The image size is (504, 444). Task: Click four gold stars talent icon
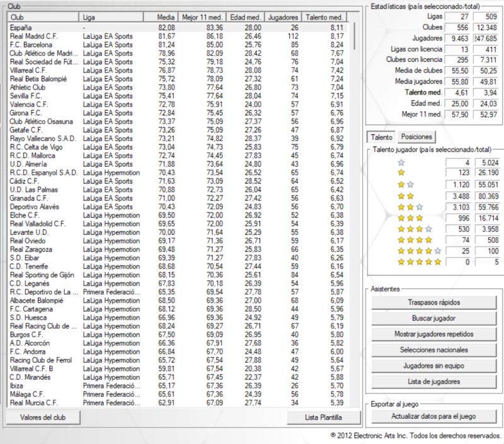click(415, 240)
